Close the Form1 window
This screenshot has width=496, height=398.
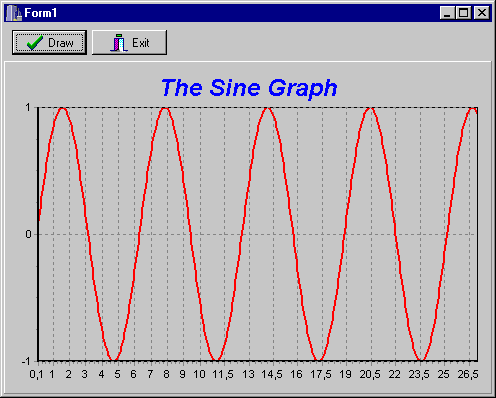click(x=482, y=13)
